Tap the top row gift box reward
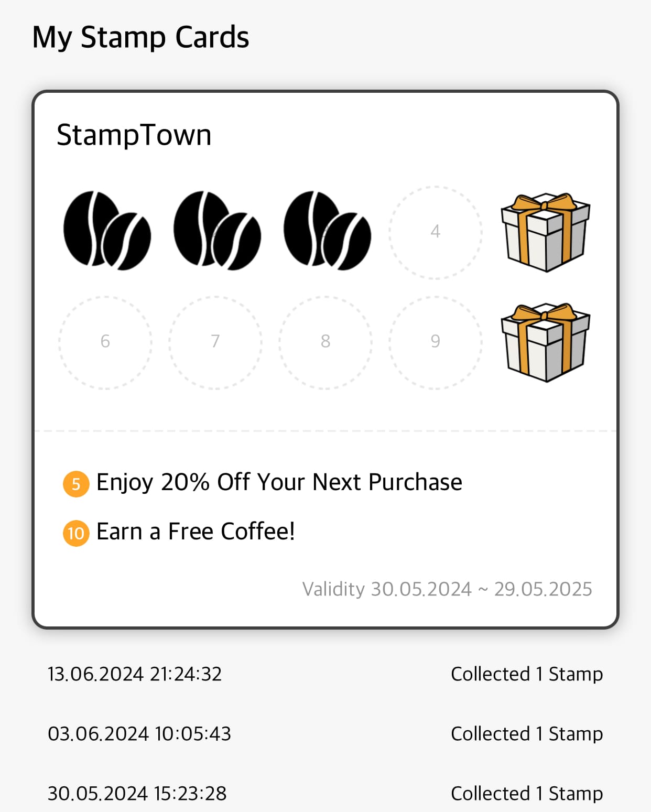The height and width of the screenshot is (812, 651). (545, 232)
